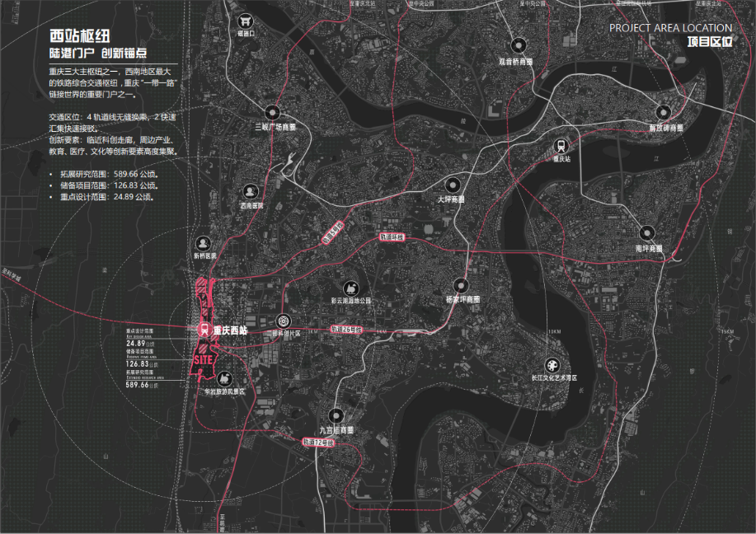Select the 九宫庙商圈 text label

(336, 430)
